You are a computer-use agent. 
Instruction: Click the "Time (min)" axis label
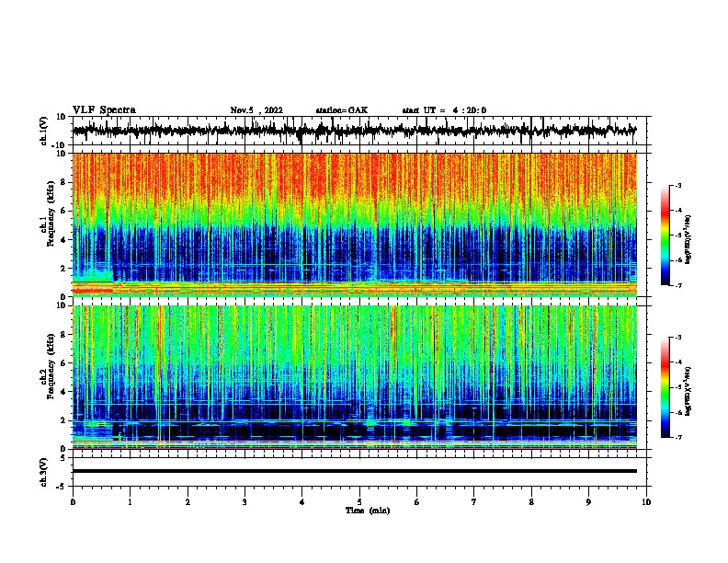[368, 511]
